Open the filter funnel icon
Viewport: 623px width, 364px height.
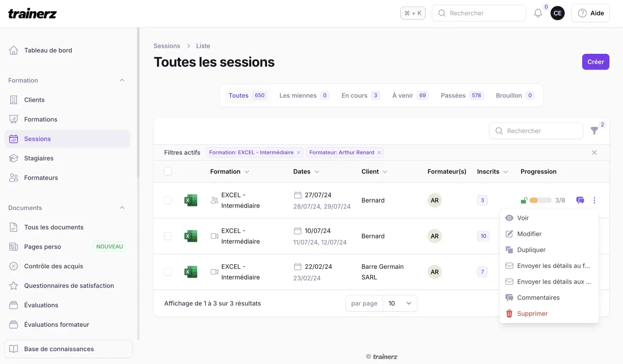coord(594,131)
